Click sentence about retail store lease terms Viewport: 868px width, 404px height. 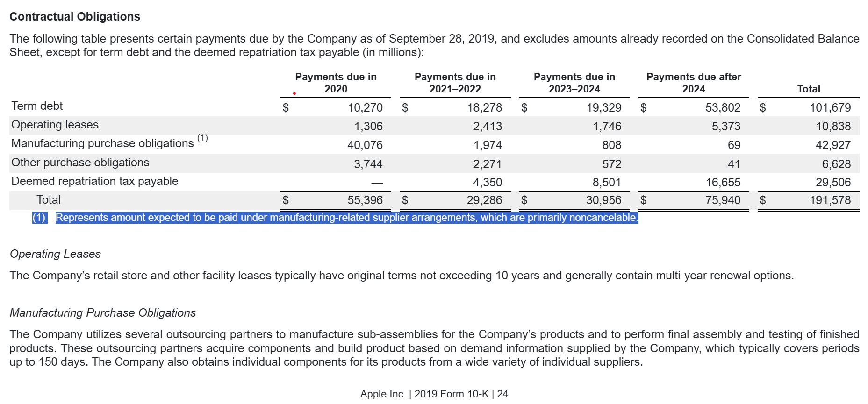pos(402,276)
